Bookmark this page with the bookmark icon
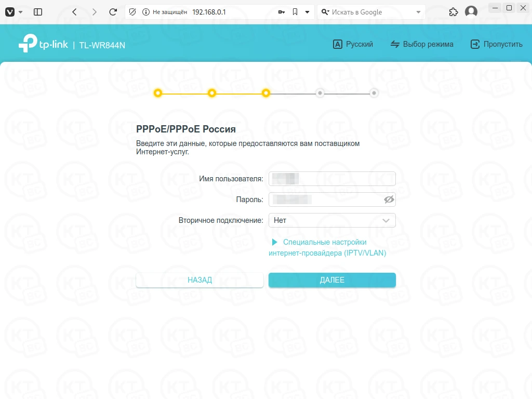This screenshot has height=399, width=532. click(x=295, y=12)
